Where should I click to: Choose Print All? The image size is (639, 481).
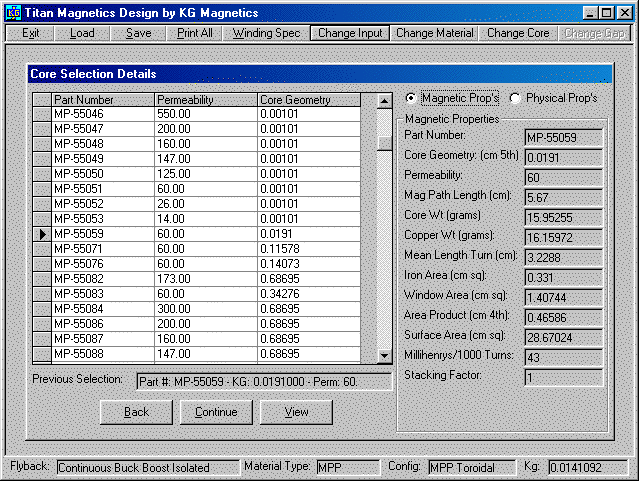click(x=195, y=33)
